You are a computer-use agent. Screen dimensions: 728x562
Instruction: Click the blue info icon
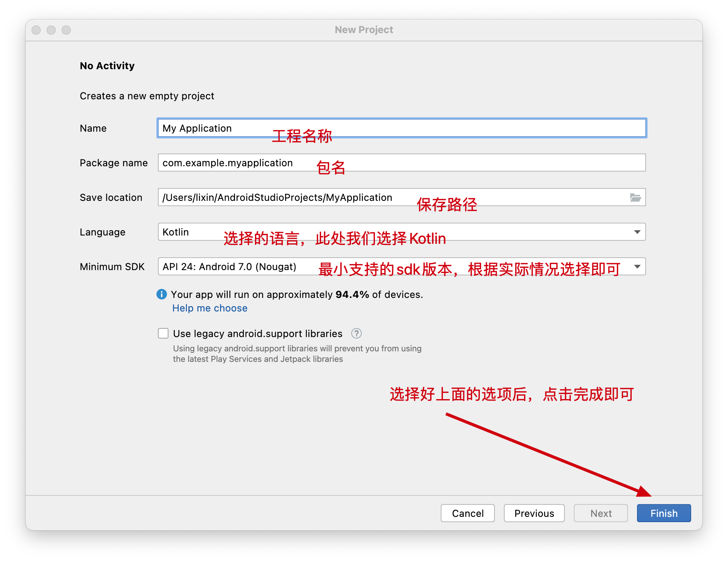[x=162, y=294]
